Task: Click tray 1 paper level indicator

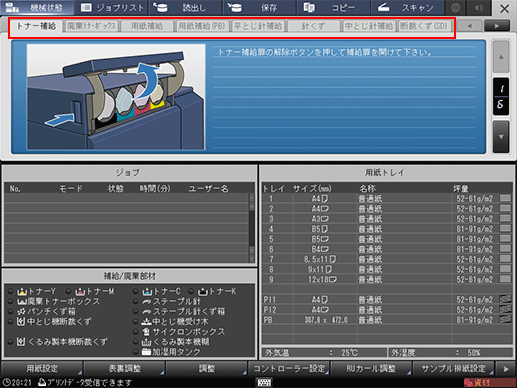Action: tap(506, 198)
